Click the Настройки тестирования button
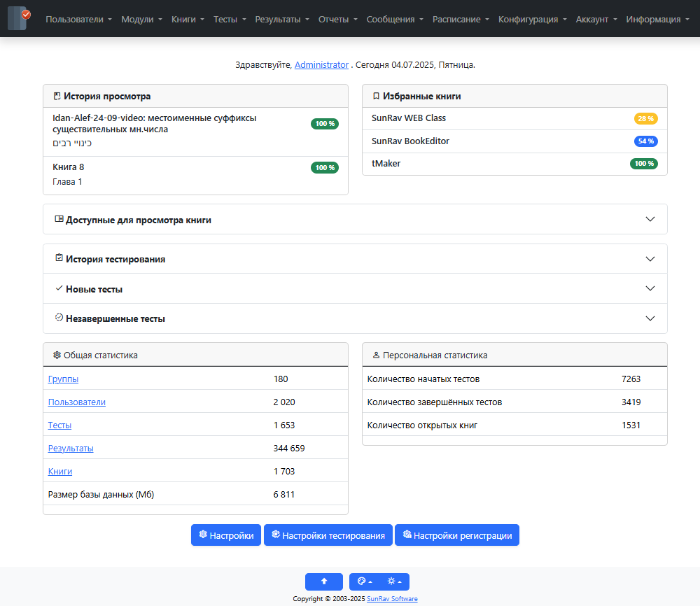Viewport: 700px width, 606px height. 328,535
